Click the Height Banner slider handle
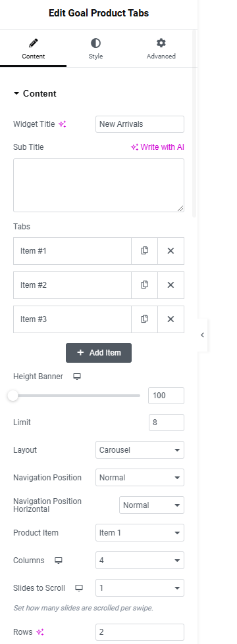The height and width of the screenshot is (644, 237). tap(13, 396)
